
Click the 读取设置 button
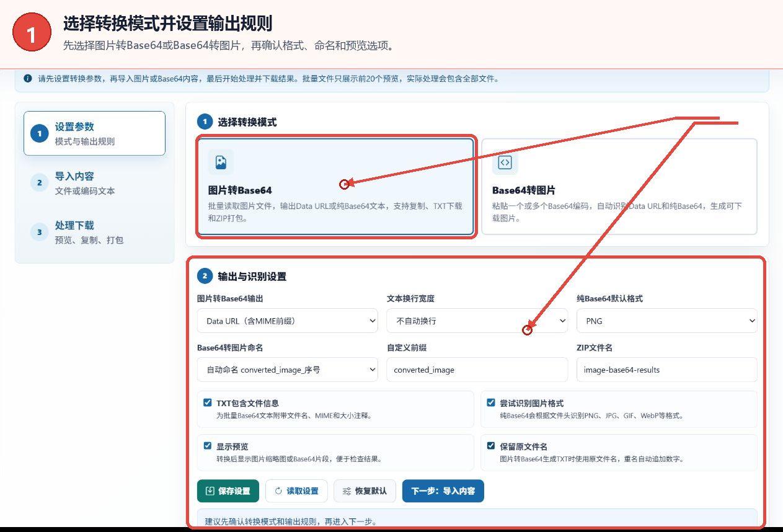click(296, 491)
